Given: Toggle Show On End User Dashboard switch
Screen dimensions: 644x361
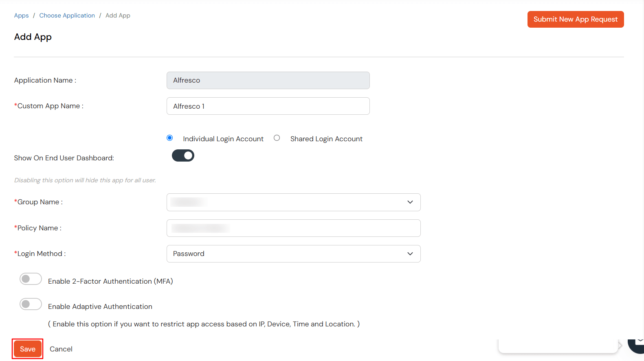Looking at the screenshot, I should point(183,155).
